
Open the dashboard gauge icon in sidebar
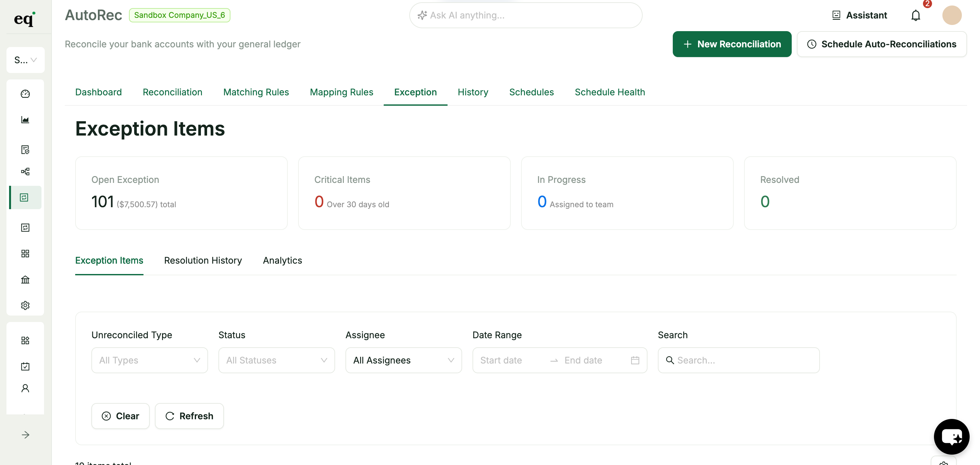(x=25, y=94)
